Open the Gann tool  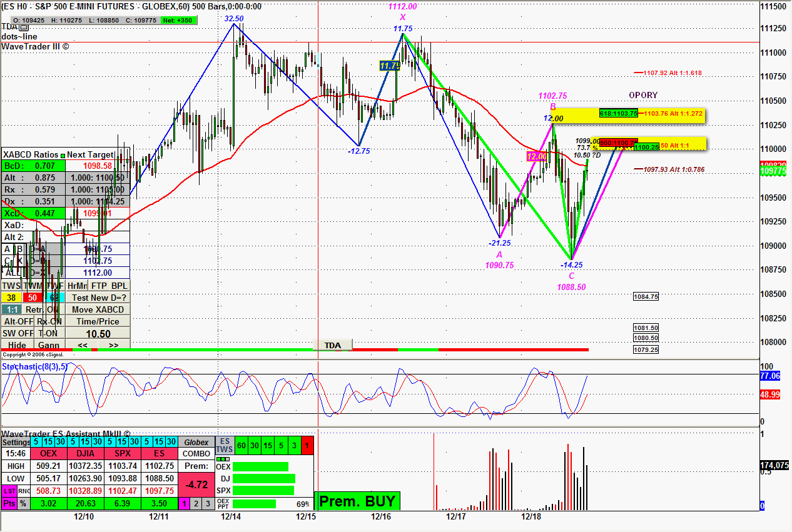click(48, 345)
